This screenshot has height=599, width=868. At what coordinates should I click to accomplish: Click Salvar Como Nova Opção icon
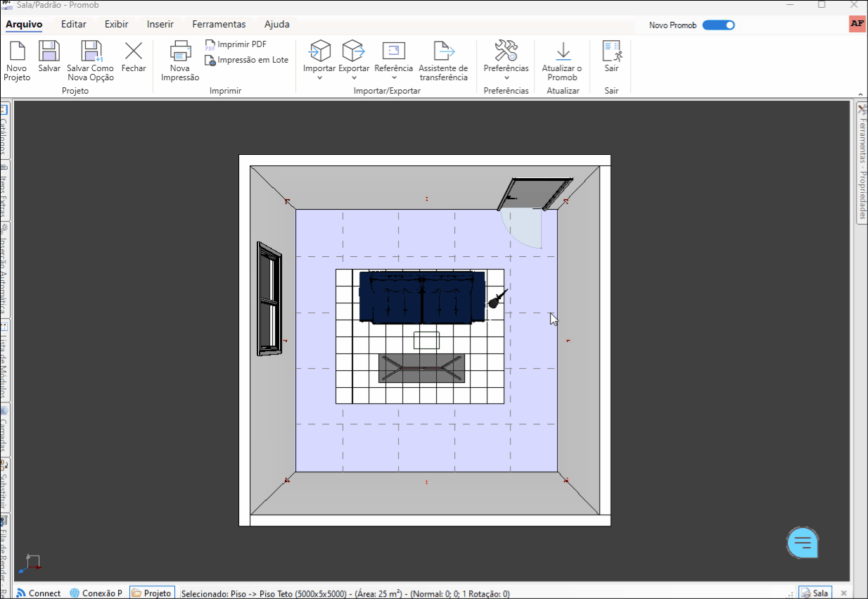point(91,51)
